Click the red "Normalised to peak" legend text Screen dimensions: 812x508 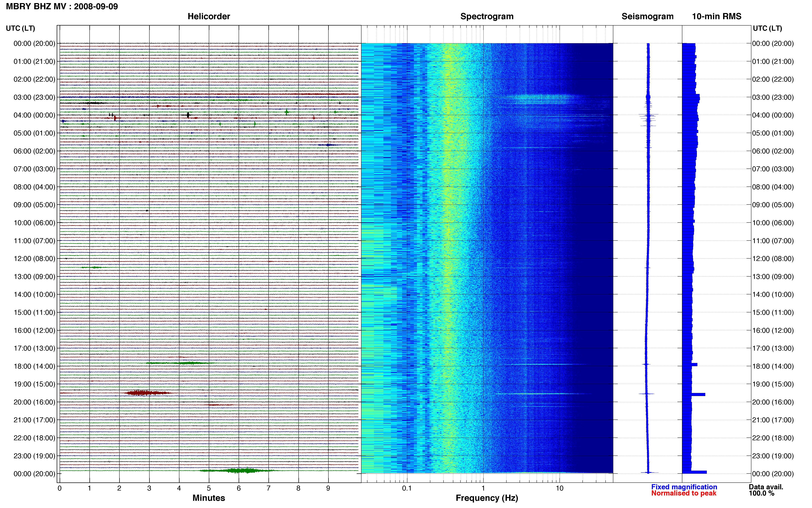pos(684,493)
